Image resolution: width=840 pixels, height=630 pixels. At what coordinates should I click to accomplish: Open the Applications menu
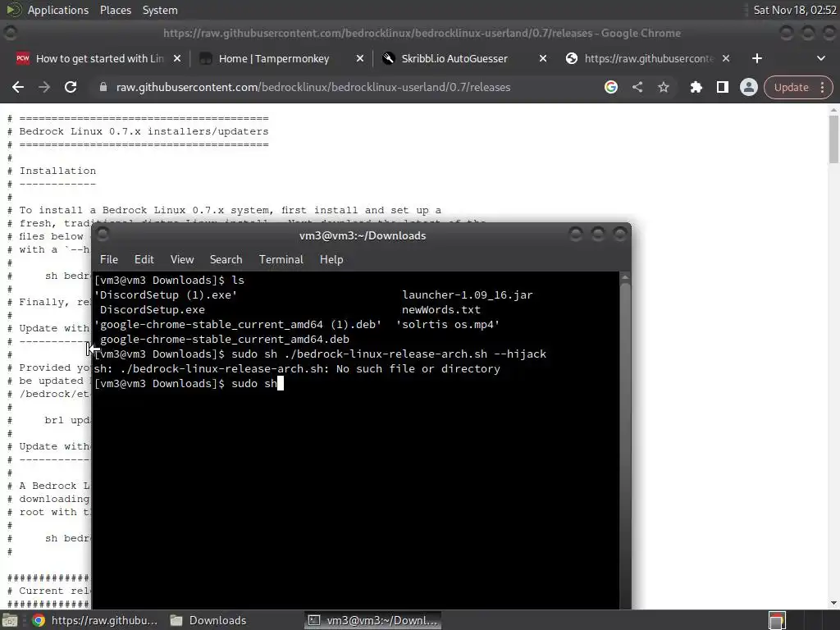58,10
